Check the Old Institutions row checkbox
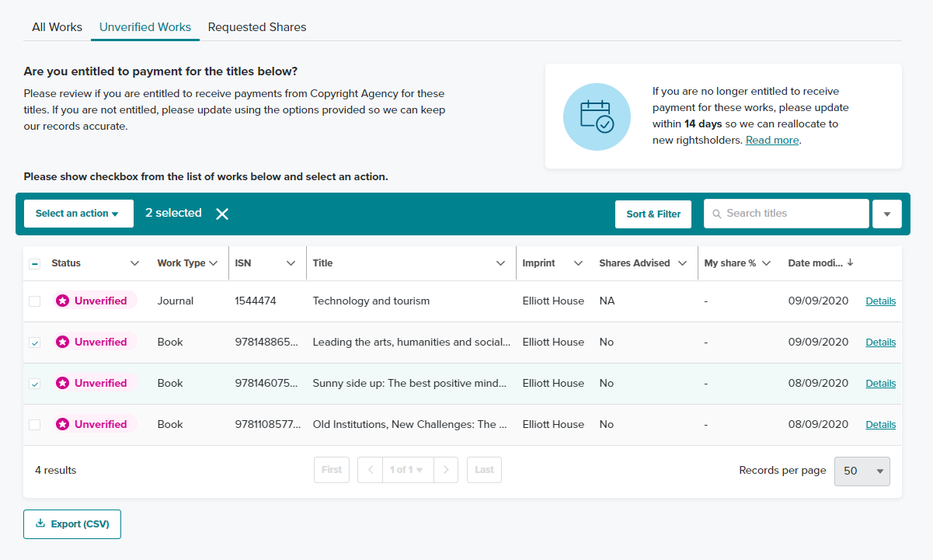 pyautogui.click(x=35, y=424)
